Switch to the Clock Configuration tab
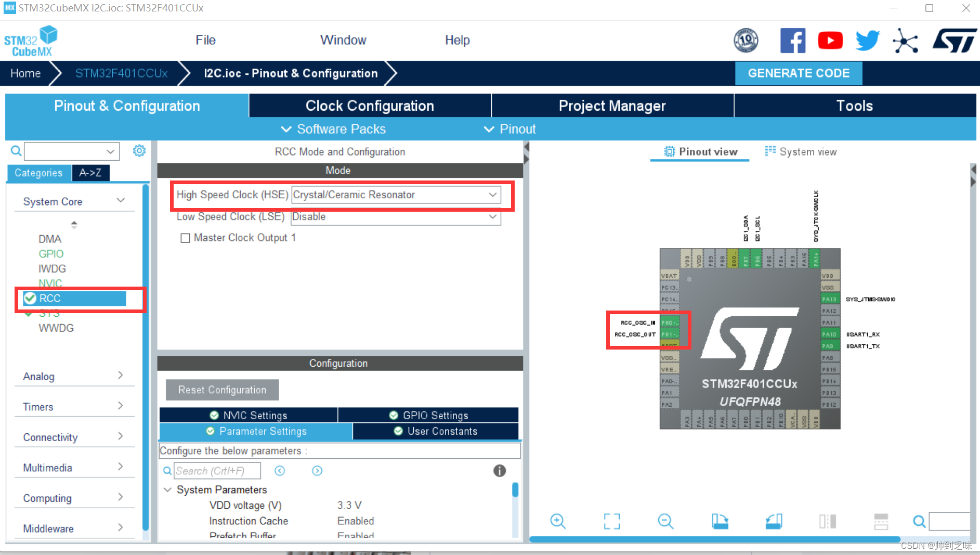 click(370, 106)
